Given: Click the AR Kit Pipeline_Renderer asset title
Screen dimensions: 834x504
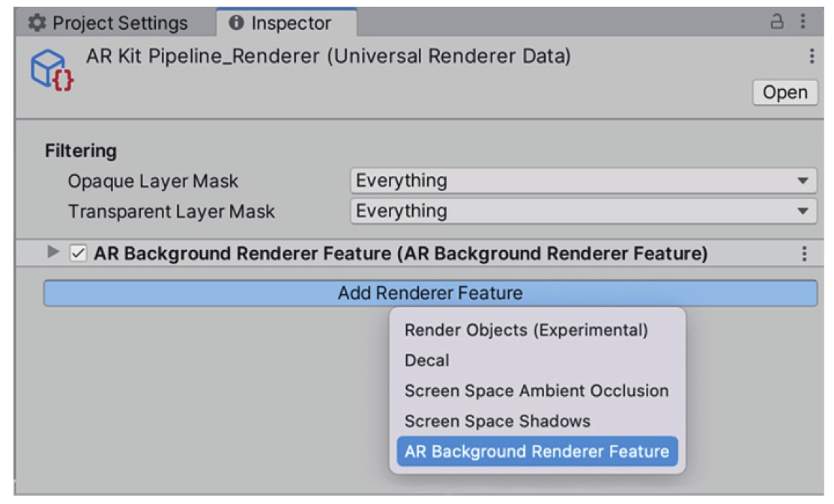Looking at the screenshot, I should (x=328, y=56).
